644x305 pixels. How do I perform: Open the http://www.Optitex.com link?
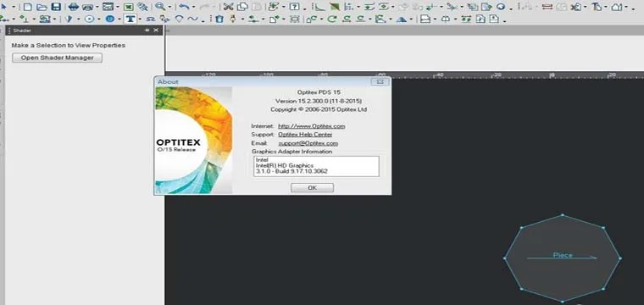click(311, 126)
